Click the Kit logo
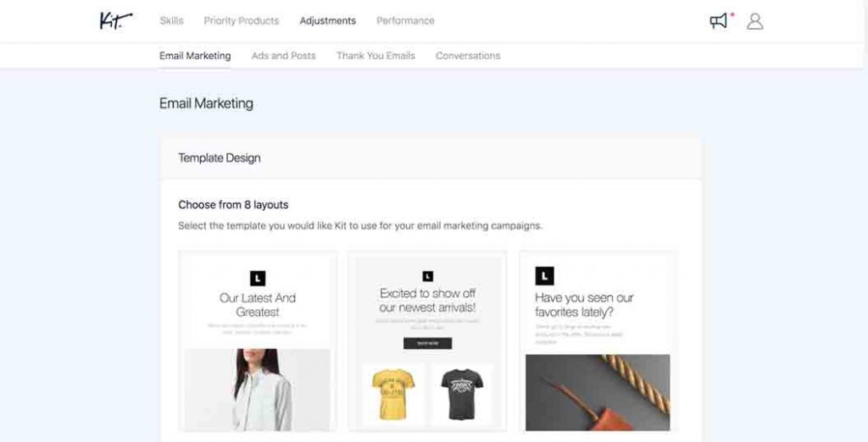868x442 pixels. coord(115,20)
